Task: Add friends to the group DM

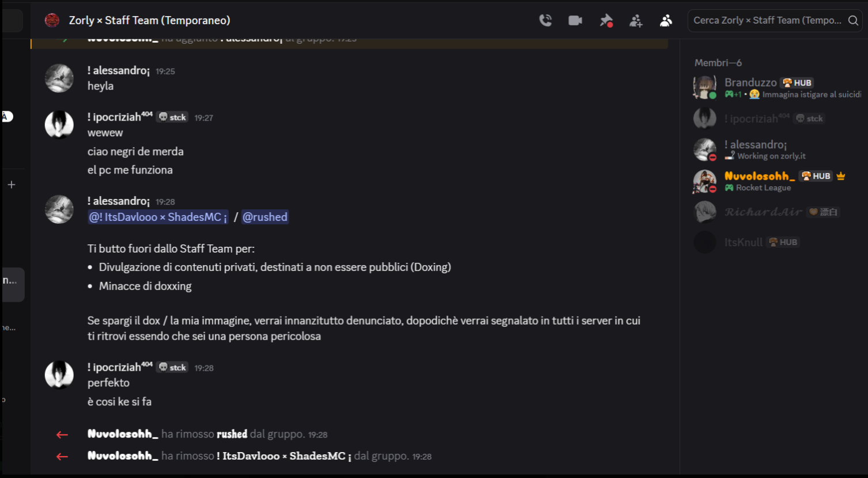Action: tap(636, 21)
